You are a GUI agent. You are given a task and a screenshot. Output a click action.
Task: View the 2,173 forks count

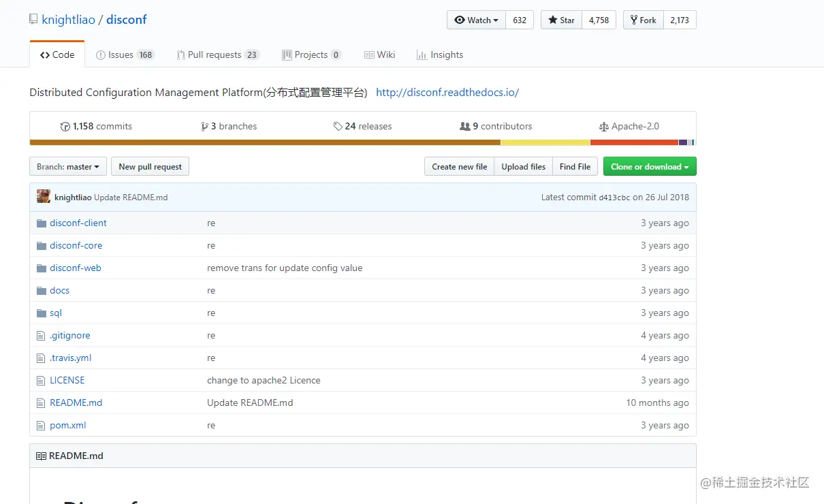click(x=680, y=20)
